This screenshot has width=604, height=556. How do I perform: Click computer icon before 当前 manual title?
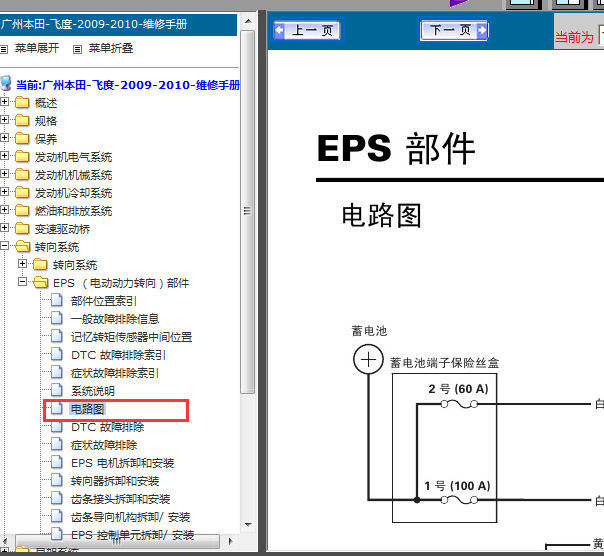6,84
